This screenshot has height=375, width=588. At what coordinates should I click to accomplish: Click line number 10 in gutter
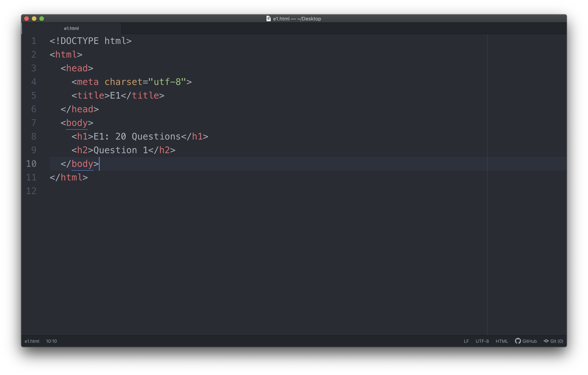[x=31, y=164]
